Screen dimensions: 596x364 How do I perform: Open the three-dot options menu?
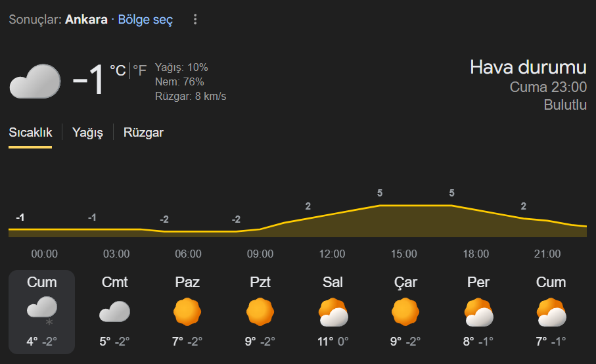point(195,20)
